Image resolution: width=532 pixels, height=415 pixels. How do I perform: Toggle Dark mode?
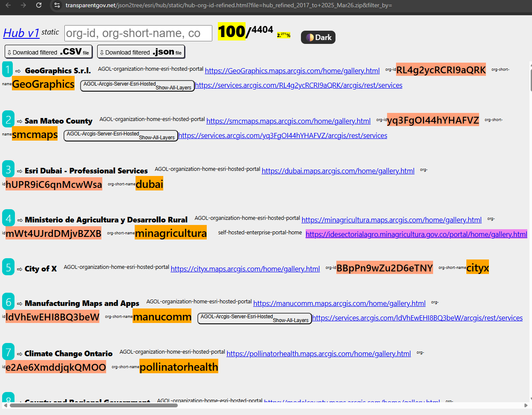(x=318, y=37)
